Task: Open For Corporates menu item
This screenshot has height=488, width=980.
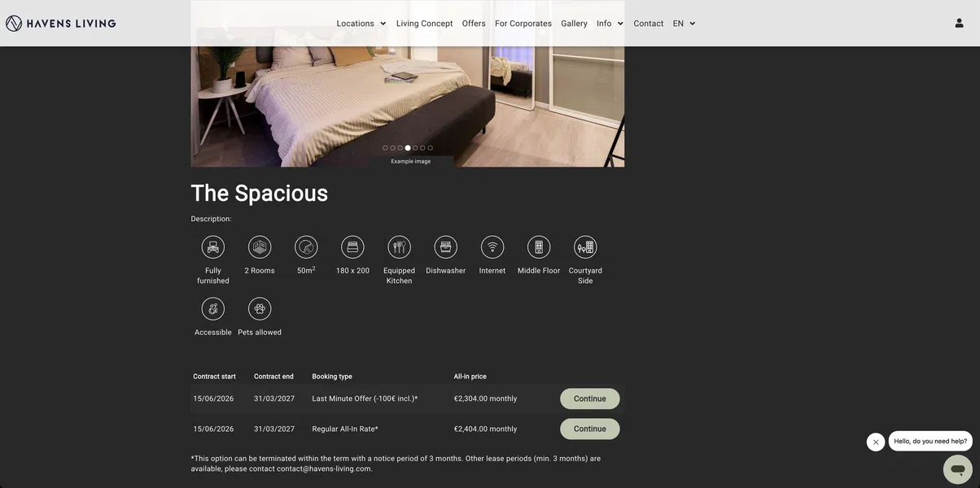Action: coord(523,24)
